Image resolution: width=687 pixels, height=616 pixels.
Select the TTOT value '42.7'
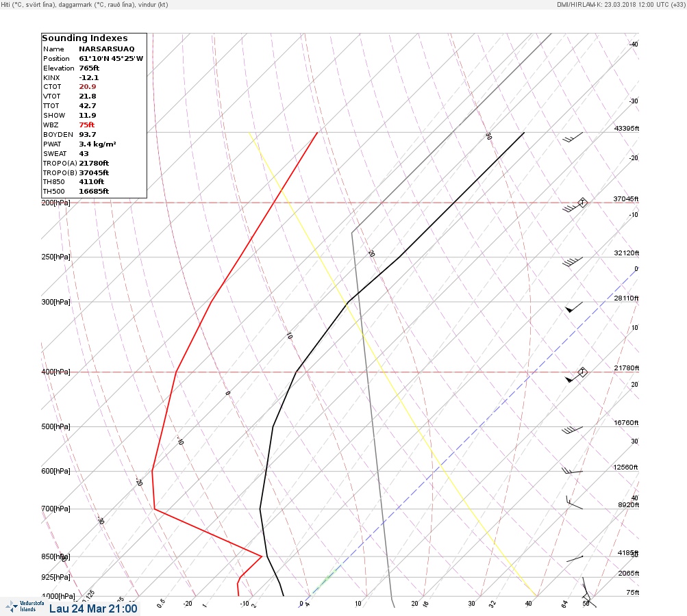[87, 106]
